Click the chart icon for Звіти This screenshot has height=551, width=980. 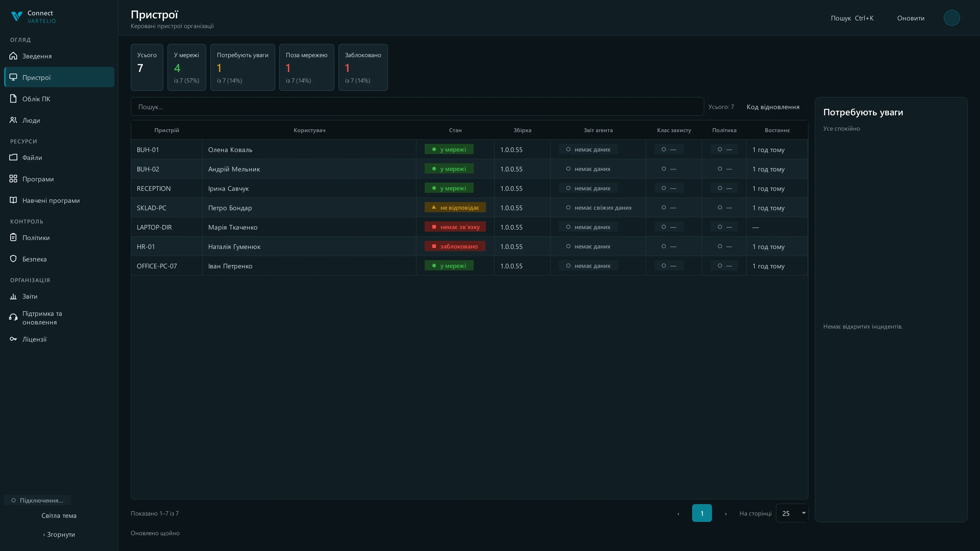tap(13, 296)
